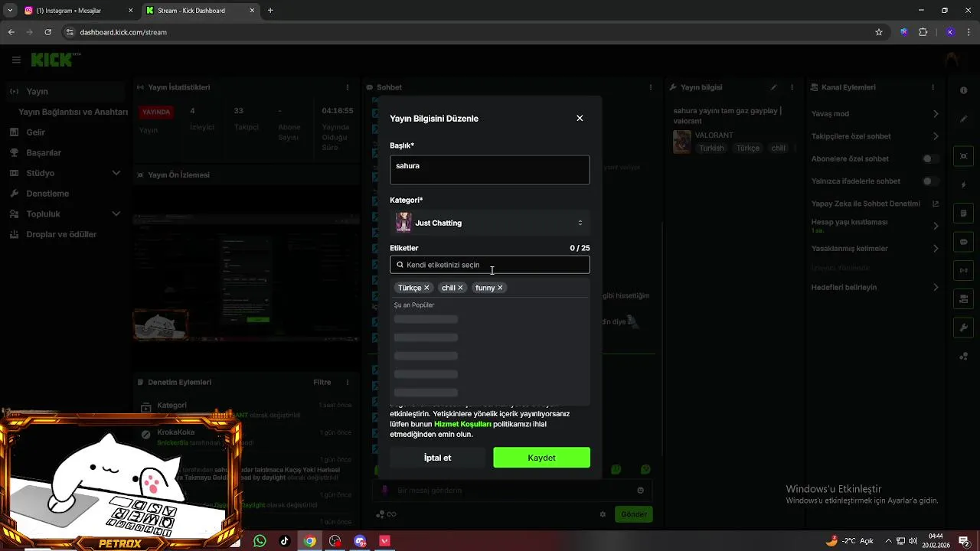Open the Filtre dropdown in Denetim Eylemleri
This screenshot has height=551, width=980.
(322, 382)
